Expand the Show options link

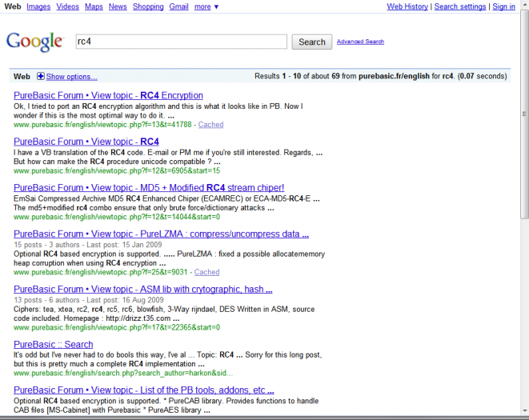(x=71, y=77)
